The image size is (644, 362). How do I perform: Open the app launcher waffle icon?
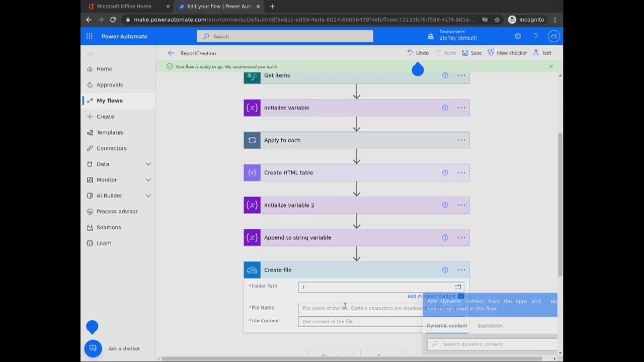pos(89,36)
